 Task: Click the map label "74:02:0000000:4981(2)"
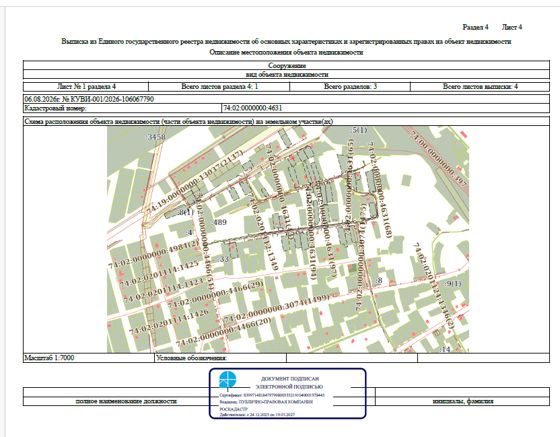154,254
